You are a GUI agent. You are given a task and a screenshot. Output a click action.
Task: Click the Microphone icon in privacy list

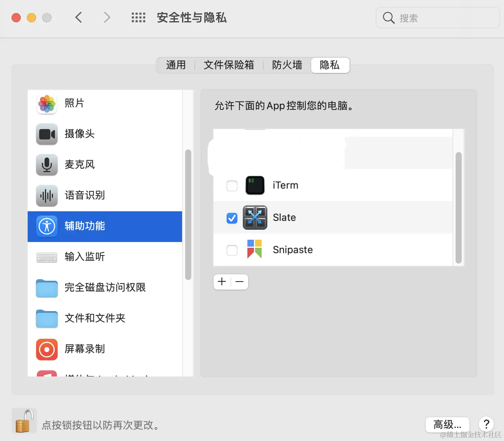point(47,165)
